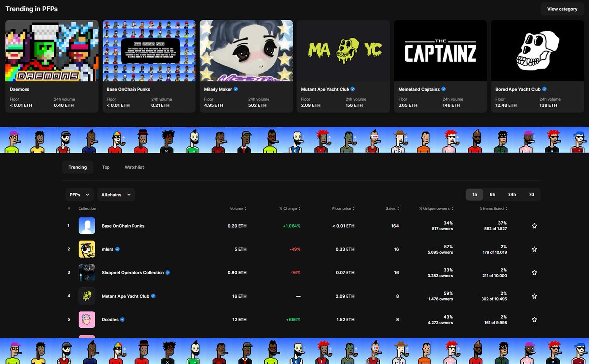Image resolution: width=589 pixels, height=364 pixels.
Task: Click verified badge next to mfers
Action: 118,249
